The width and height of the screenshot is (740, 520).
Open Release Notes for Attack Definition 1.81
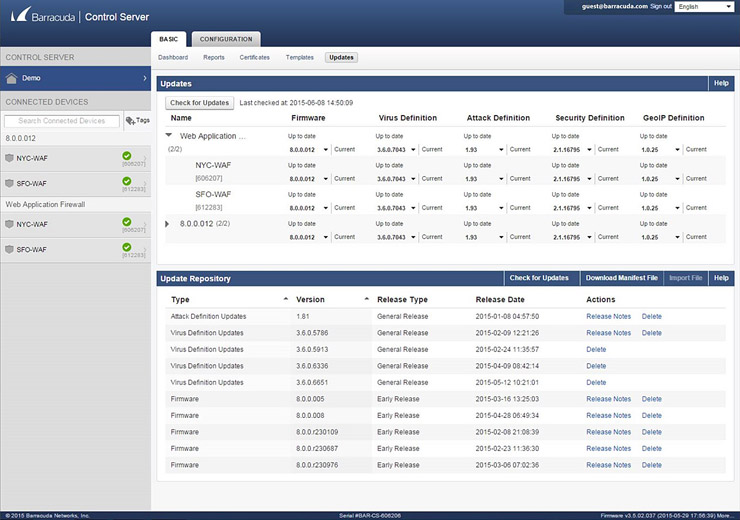608,316
